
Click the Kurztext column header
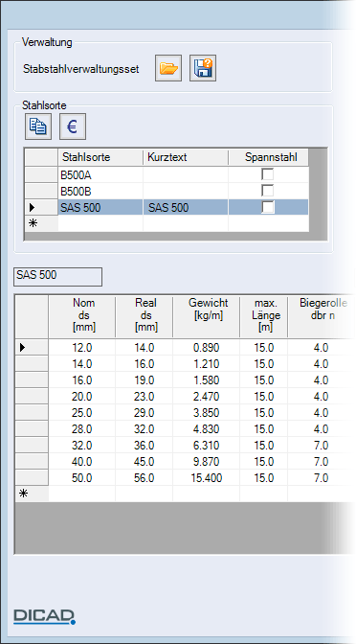[186, 157]
